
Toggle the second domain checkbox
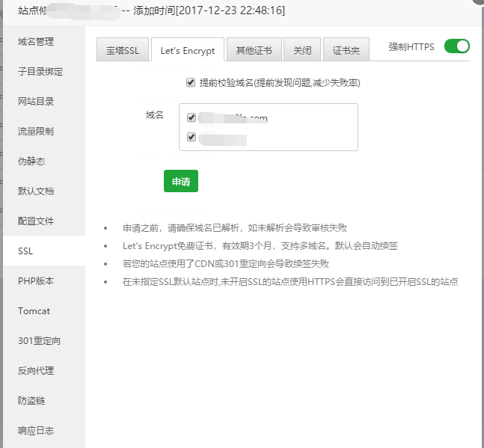tap(192, 137)
